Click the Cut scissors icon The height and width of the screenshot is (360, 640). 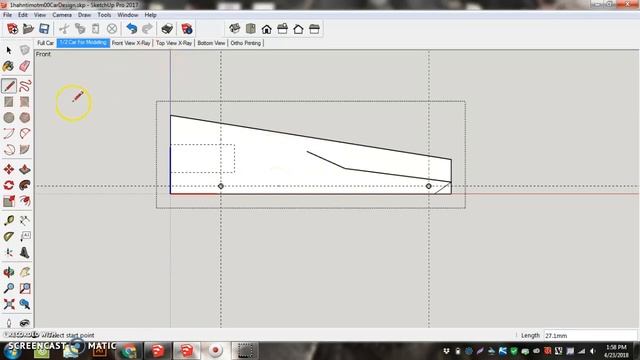[64, 29]
